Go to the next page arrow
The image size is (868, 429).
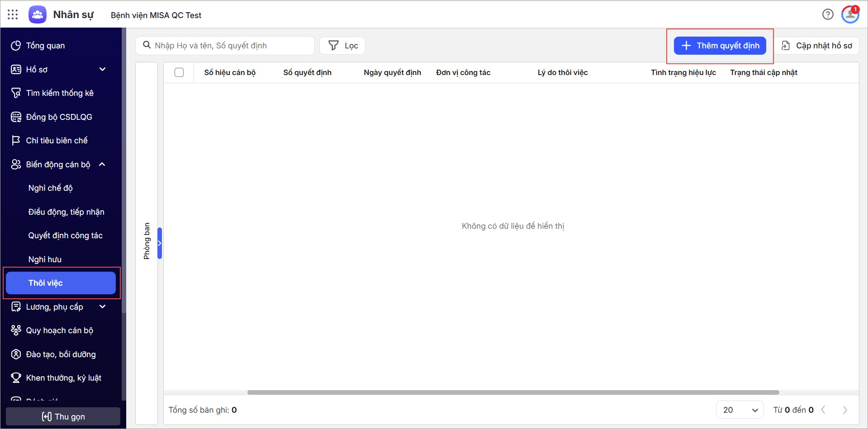(x=845, y=410)
